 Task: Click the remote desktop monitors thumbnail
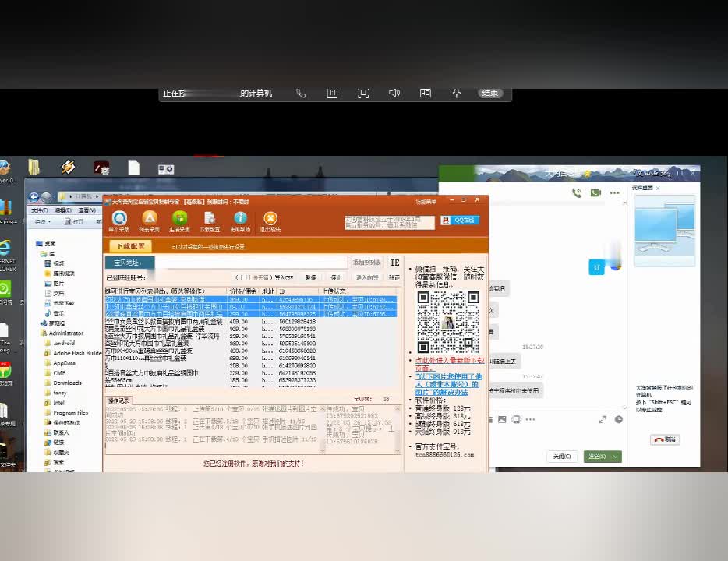(x=665, y=230)
